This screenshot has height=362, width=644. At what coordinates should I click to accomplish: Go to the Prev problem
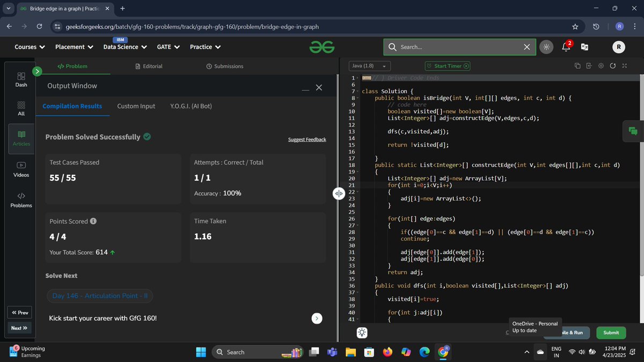tap(20, 313)
